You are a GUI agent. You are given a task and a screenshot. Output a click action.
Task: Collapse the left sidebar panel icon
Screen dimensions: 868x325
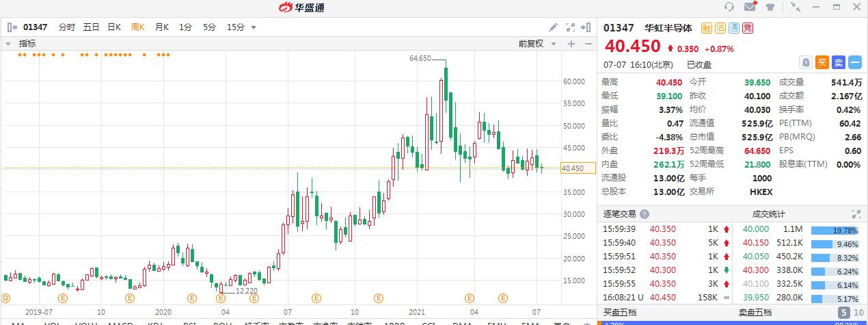pyautogui.click(x=12, y=27)
